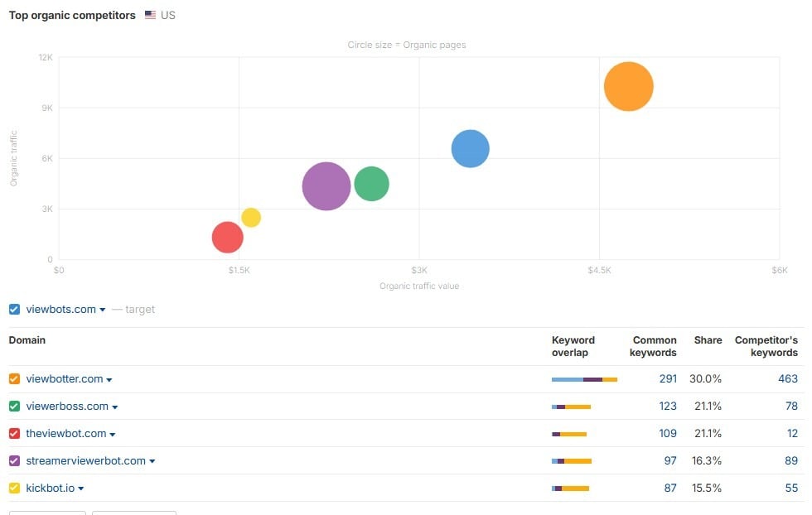Disable the kickbot.io yellow checkbox

tap(14, 489)
